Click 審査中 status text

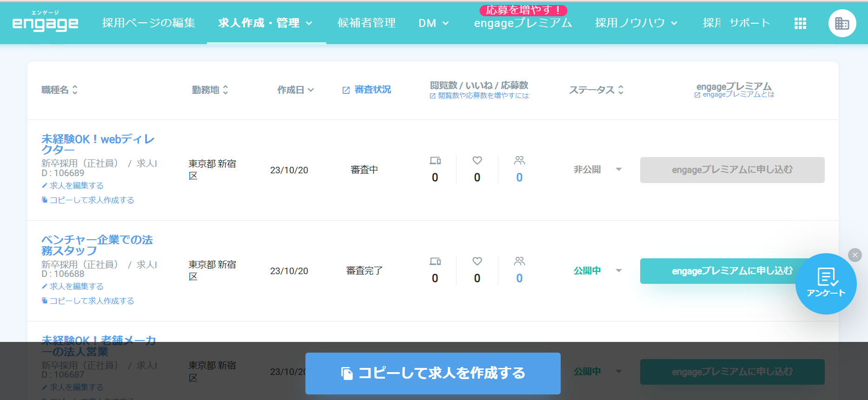[364, 170]
